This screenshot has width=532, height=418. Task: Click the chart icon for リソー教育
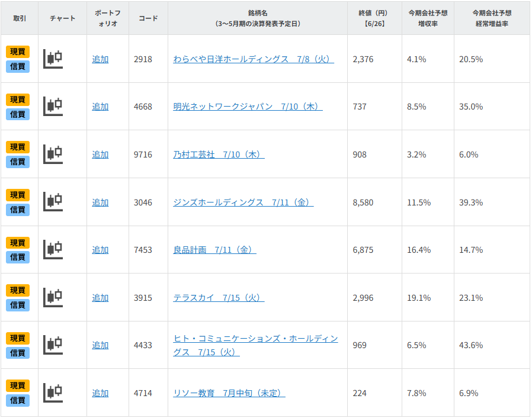coord(53,393)
